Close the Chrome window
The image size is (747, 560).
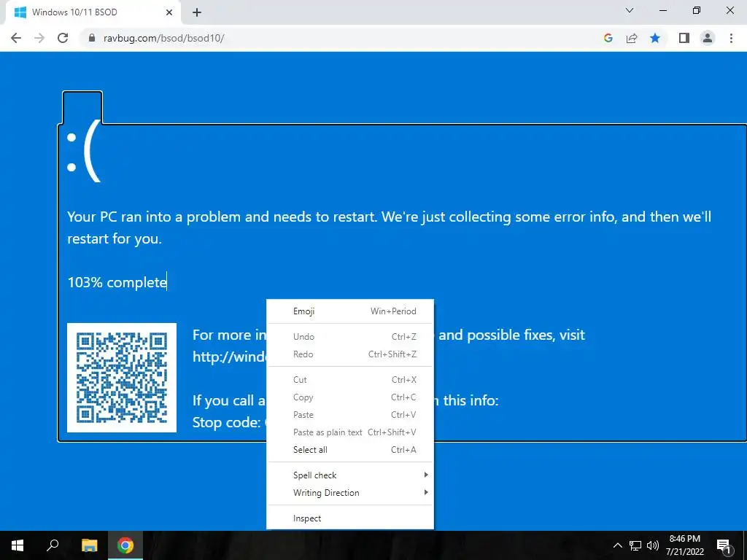point(729,10)
